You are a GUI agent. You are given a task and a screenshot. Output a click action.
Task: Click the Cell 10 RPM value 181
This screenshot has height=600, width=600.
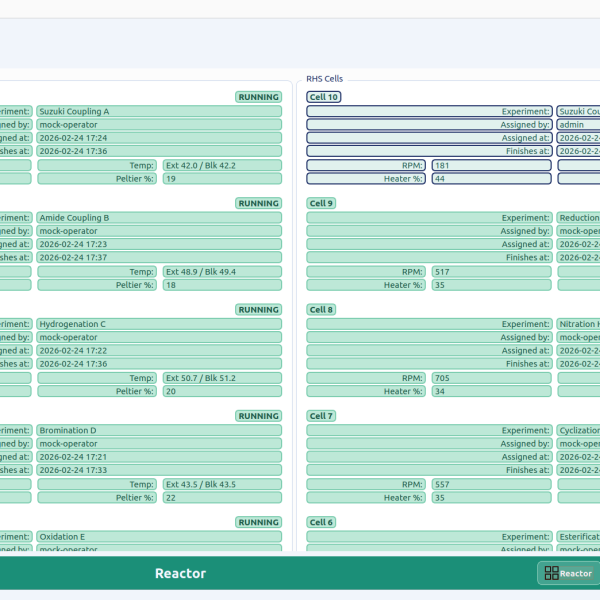click(x=490, y=165)
